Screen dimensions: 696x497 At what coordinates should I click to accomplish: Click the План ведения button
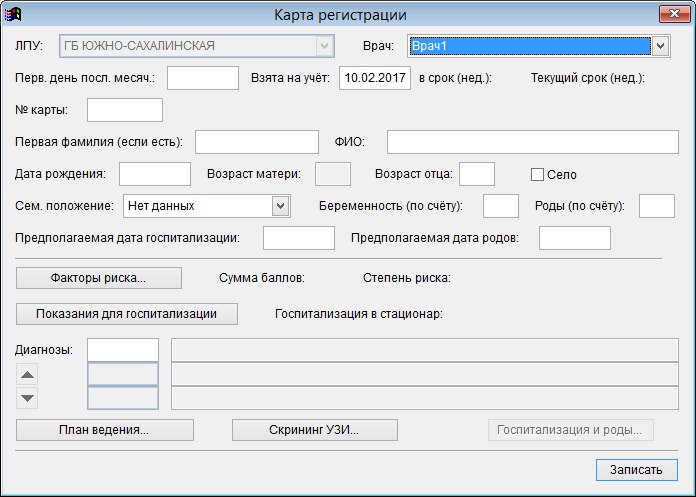pyautogui.click(x=105, y=430)
